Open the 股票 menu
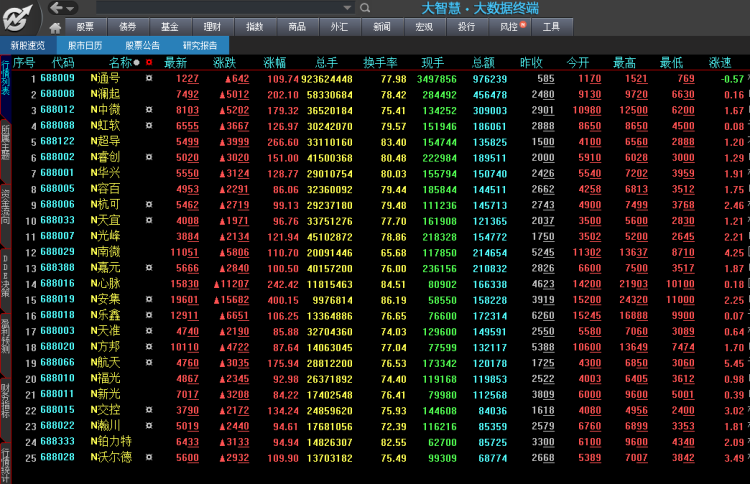Viewport: 750px width, 484px height. click(85, 27)
